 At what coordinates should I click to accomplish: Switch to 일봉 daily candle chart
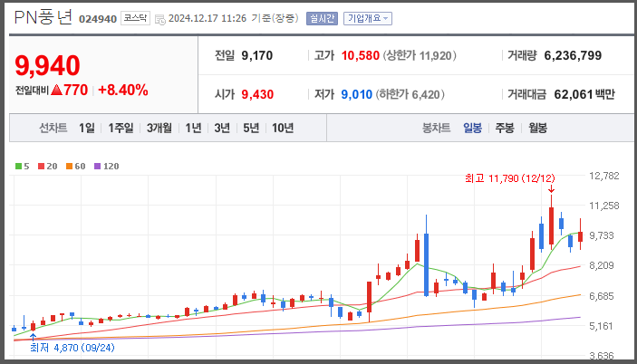click(x=472, y=129)
